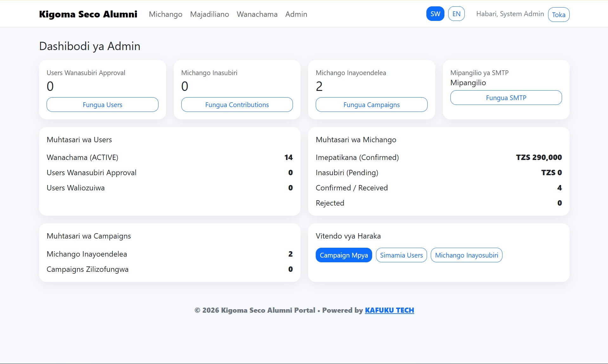Click Fungua Campaigns button

click(371, 105)
